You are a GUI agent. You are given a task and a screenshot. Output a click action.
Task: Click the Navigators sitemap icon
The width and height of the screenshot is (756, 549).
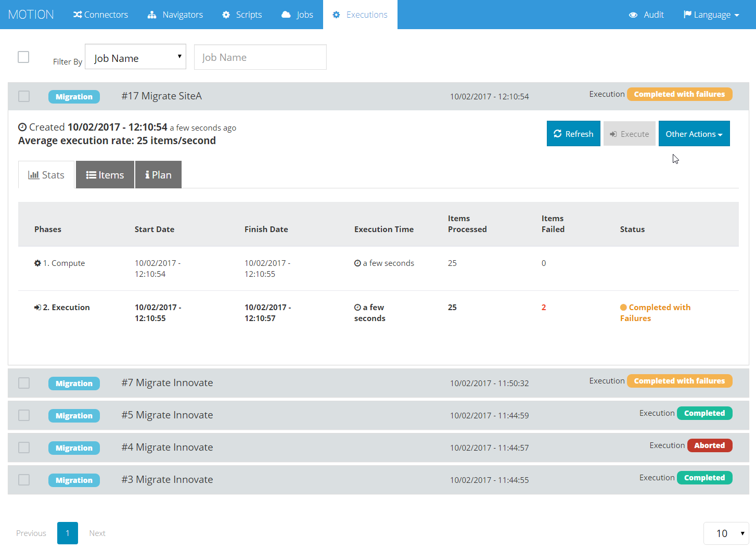pos(152,15)
